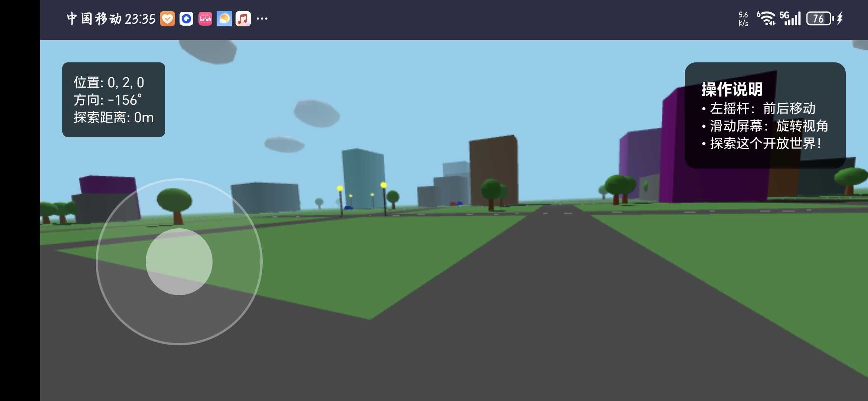This screenshot has height=401, width=868.
Task: Tap the Wi-Fi status icon
Action: (766, 18)
